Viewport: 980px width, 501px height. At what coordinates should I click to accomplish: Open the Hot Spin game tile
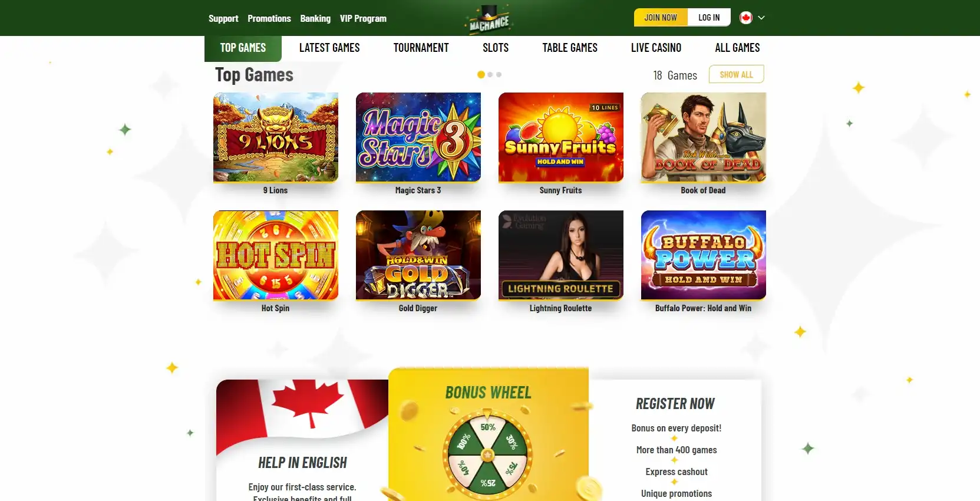coord(276,255)
